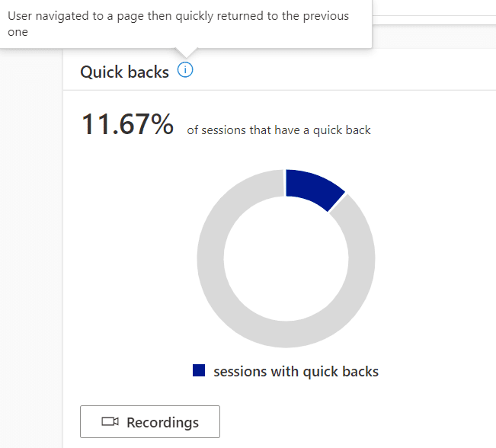496x448 pixels.
Task: Open the Recordings button
Action: (x=150, y=422)
